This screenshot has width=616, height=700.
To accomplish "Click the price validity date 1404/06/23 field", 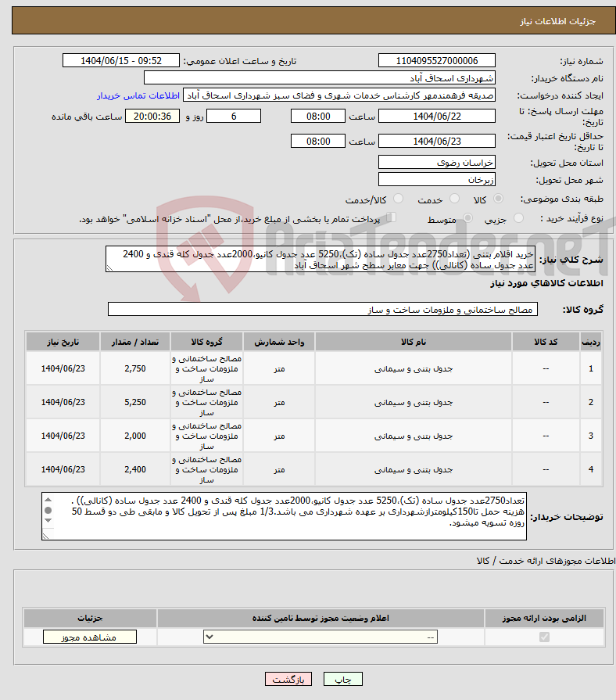I will [437, 142].
